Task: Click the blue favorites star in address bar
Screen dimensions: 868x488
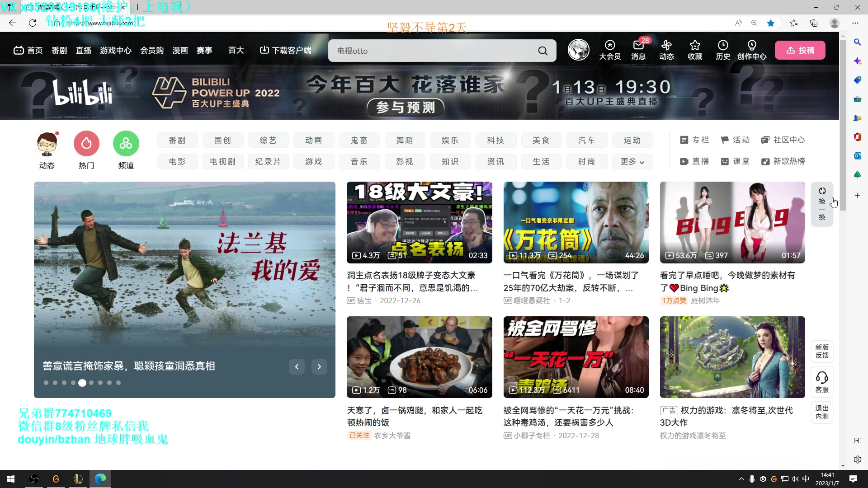Action: click(x=771, y=23)
